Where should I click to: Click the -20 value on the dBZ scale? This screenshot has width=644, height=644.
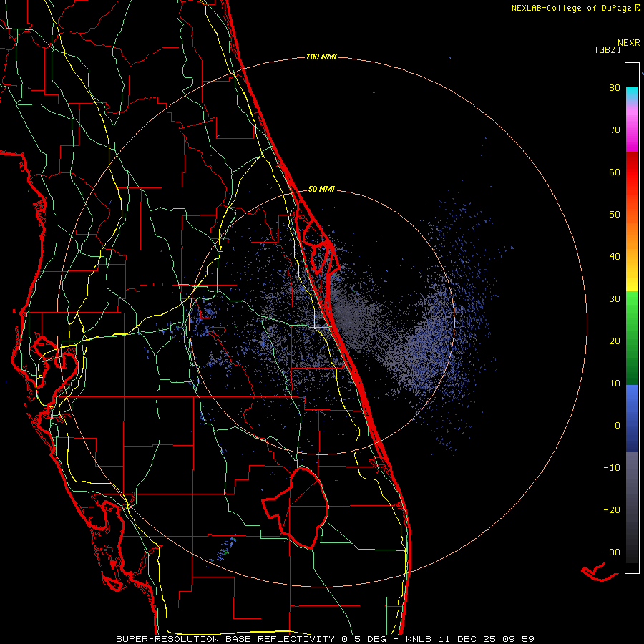point(612,509)
